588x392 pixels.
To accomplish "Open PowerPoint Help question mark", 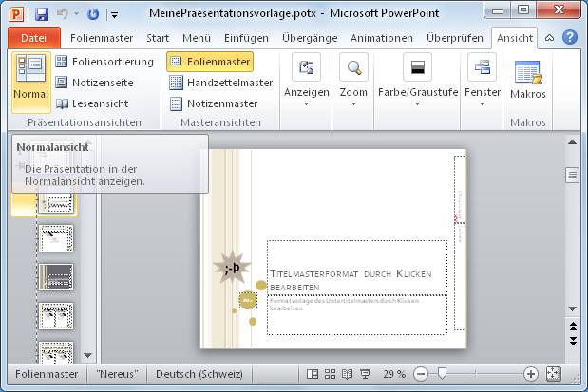I will (570, 37).
